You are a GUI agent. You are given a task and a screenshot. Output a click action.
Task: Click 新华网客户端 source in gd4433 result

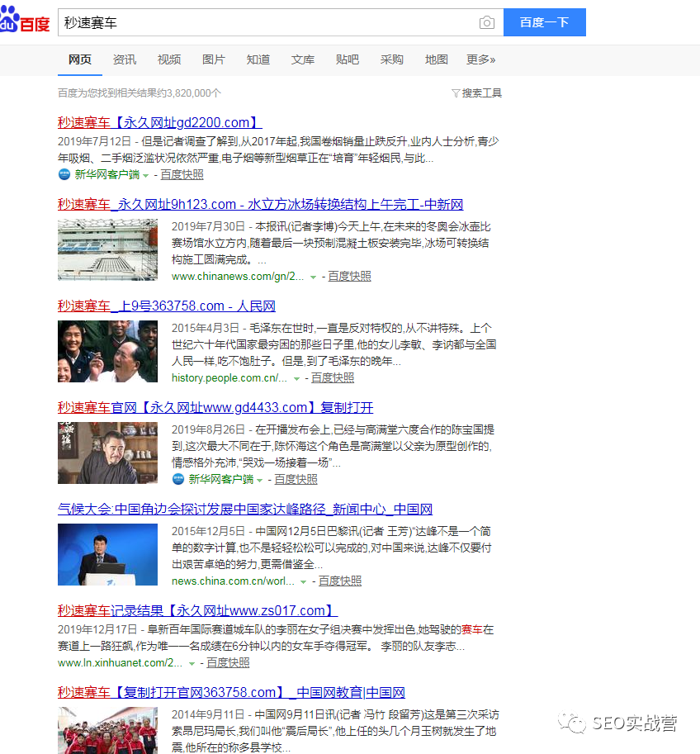pos(220,480)
